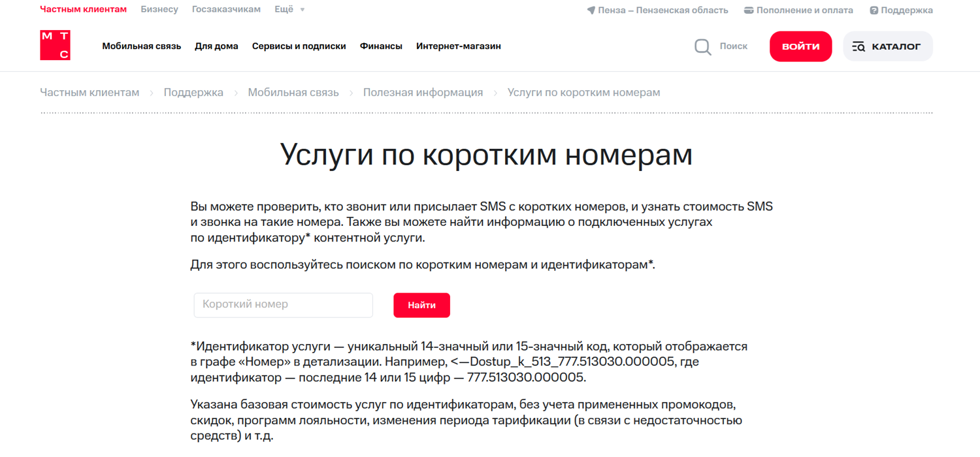Click the page heading Услуги по коротким номерам
The width and height of the screenshot is (980, 457).
[486, 155]
